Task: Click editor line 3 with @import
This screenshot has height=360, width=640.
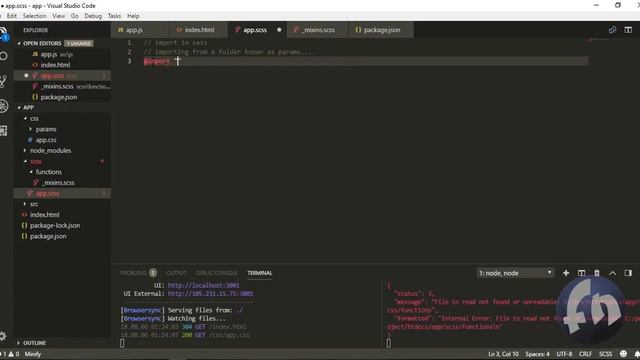Action: click(365, 61)
